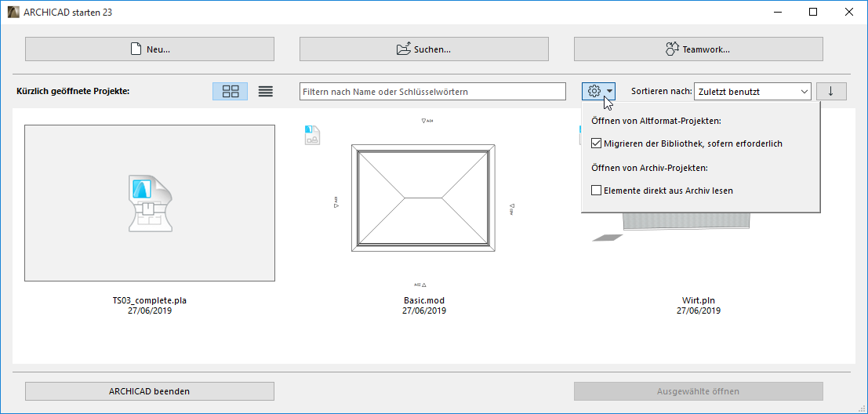Select the Basic.mod project thumbnail
Viewport: 868px width, 414px height.
(423, 198)
